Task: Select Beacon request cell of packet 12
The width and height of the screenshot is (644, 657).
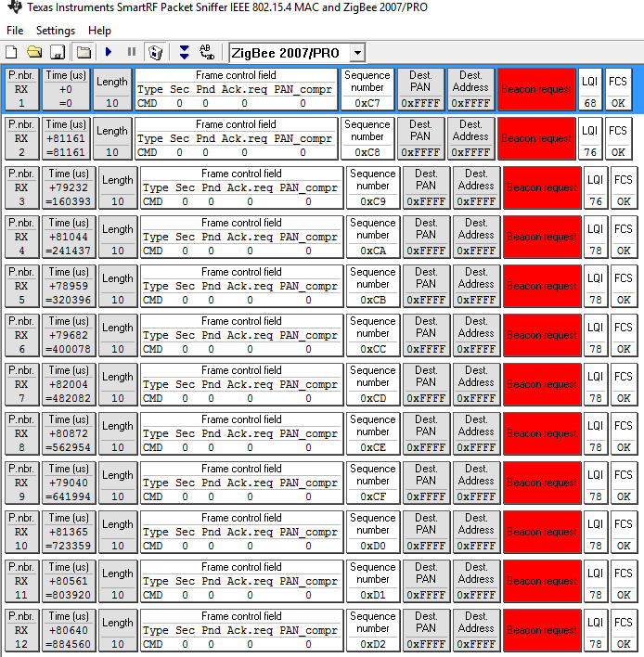Action: (x=541, y=630)
